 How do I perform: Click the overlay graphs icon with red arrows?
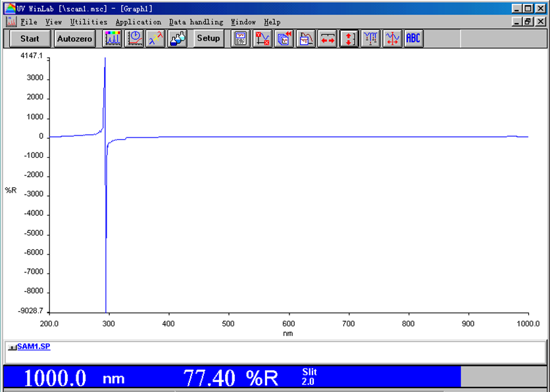pyautogui.click(x=284, y=39)
